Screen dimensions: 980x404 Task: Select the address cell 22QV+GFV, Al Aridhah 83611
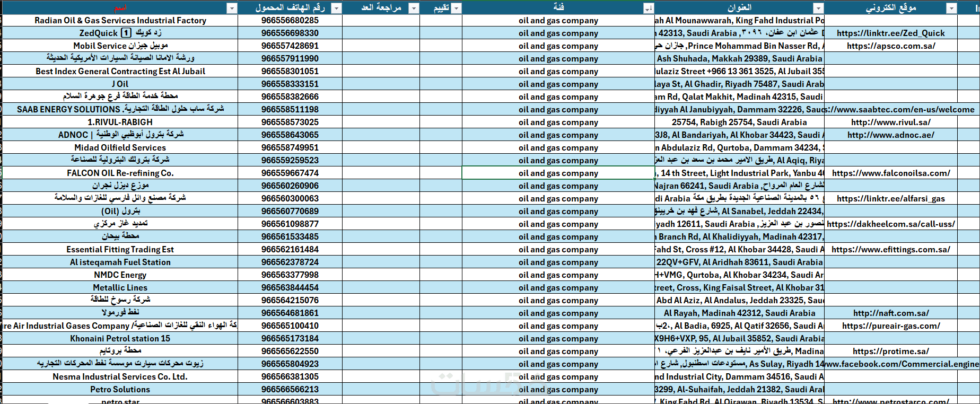point(739,262)
